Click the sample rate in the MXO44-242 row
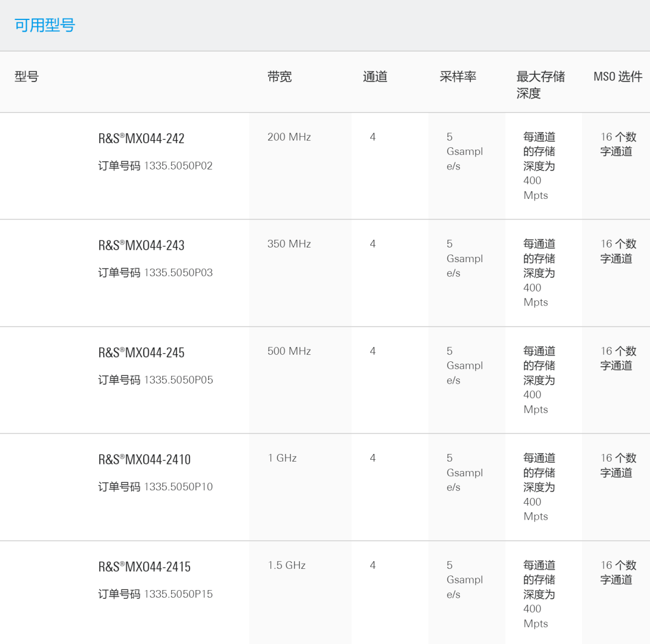The height and width of the screenshot is (644, 650). point(465,152)
